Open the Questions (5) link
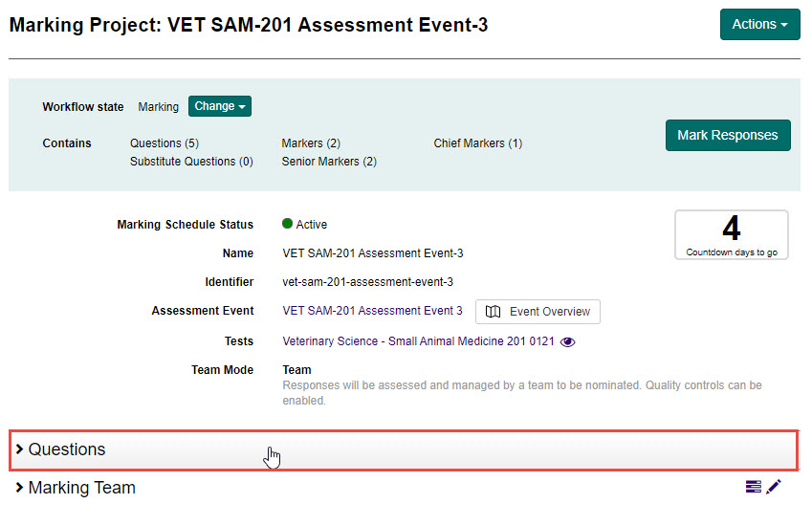The height and width of the screenshot is (526, 812). tap(164, 143)
